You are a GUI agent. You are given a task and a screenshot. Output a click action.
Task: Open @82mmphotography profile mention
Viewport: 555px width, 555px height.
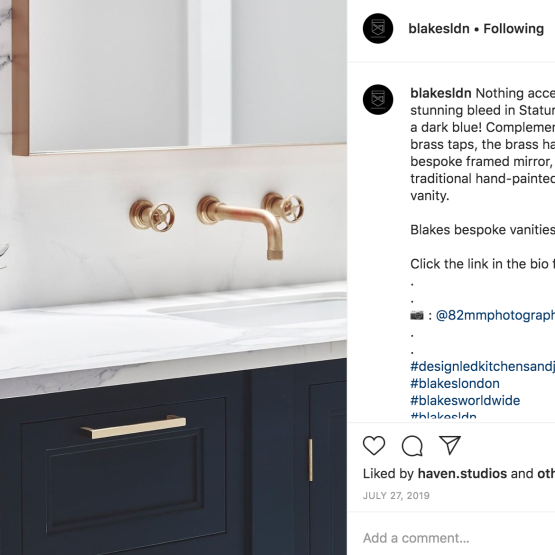495,315
